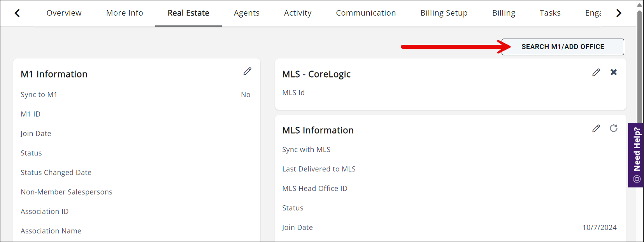Click the MLS Information pencil icon
This screenshot has width=644, height=242.
[596, 129]
